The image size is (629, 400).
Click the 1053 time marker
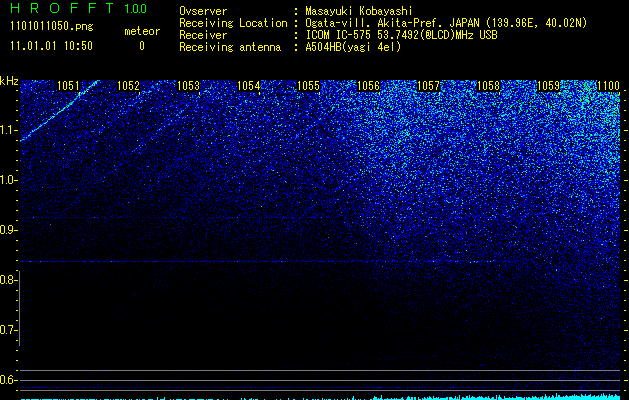pyautogui.click(x=188, y=86)
